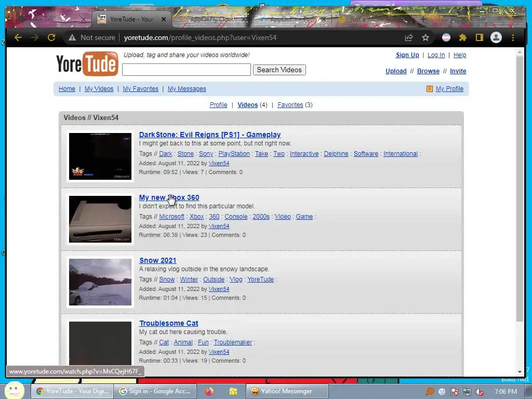Image resolution: width=532 pixels, height=399 pixels.
Task: Open the Troublesome Cat video title
Action: coord(169,323)
